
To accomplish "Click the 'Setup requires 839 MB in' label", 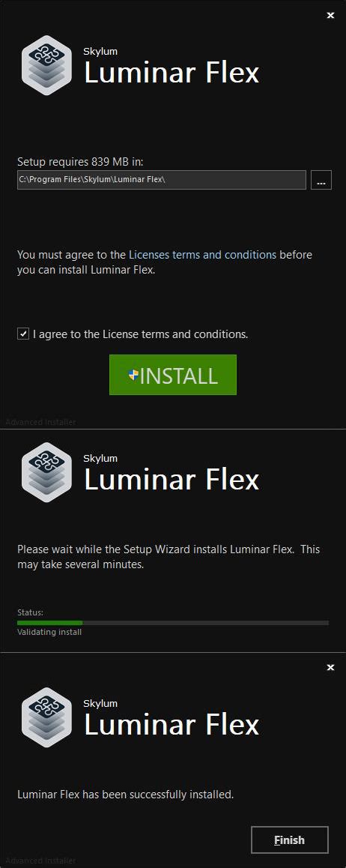I will (x=80, y=162).
